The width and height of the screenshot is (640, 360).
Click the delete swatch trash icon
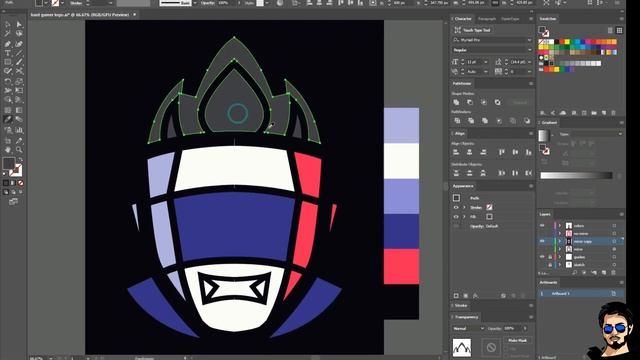(613, 113)
